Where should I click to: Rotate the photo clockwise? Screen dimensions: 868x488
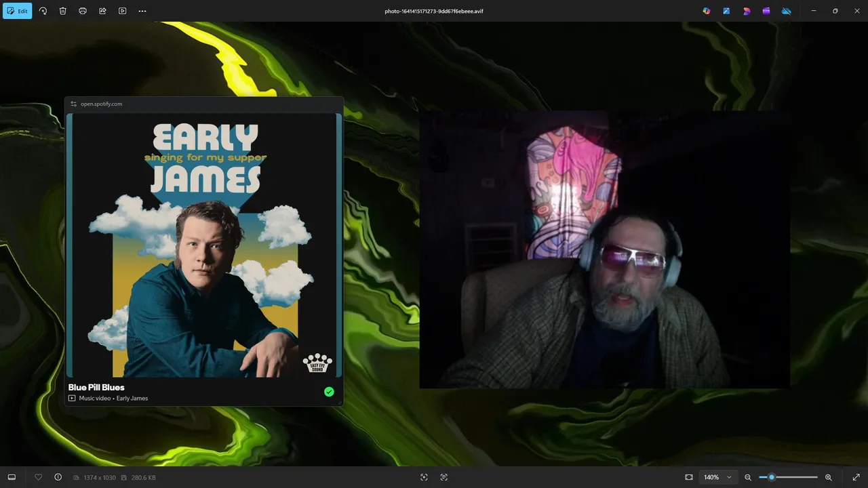click(x=43, y=11)
